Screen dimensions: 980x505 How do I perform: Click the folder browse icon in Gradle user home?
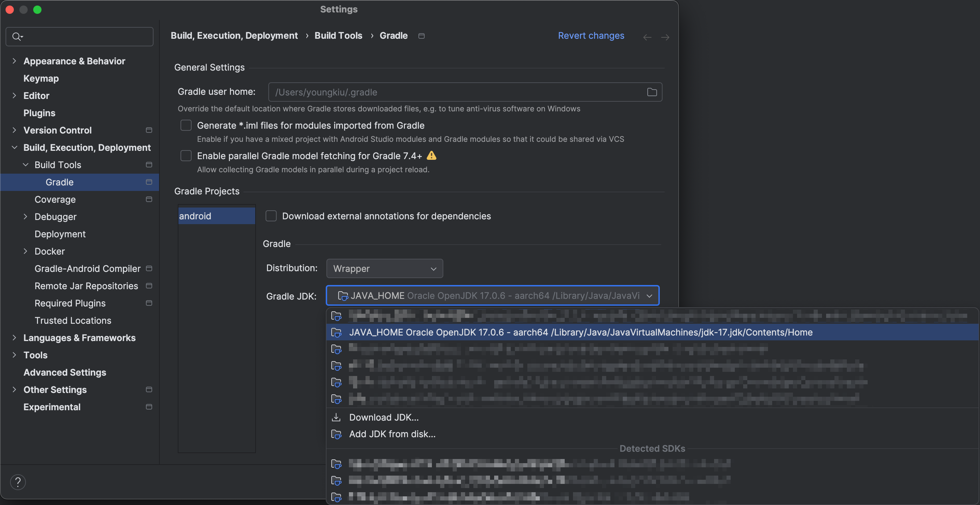652,92
